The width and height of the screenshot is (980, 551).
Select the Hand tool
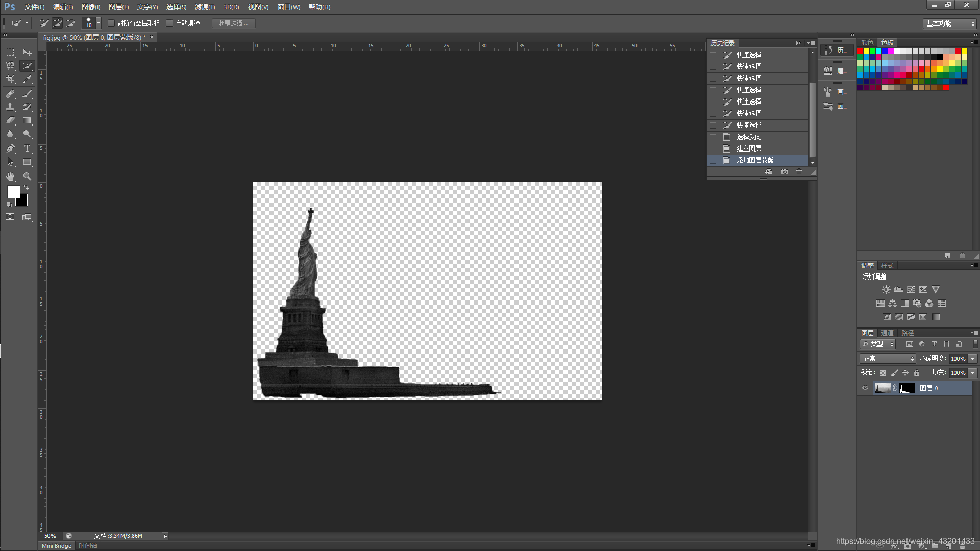pyautogui.click(x=10, y=177)
